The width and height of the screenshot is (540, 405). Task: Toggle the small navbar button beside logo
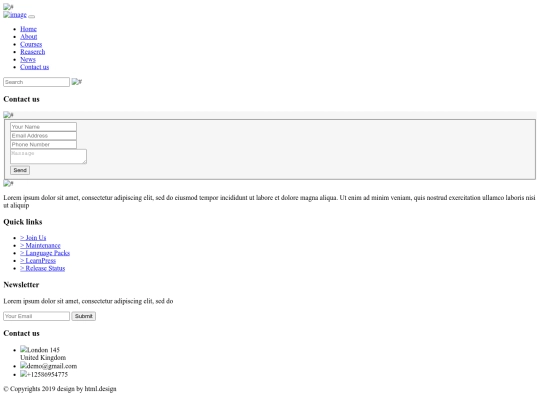[31, 16]
